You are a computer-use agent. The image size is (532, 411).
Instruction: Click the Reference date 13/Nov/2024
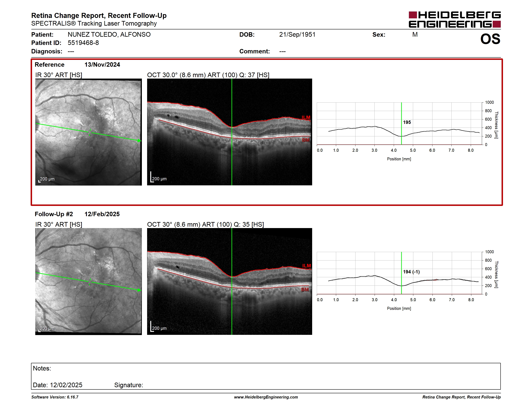click(x=102, y=64)
